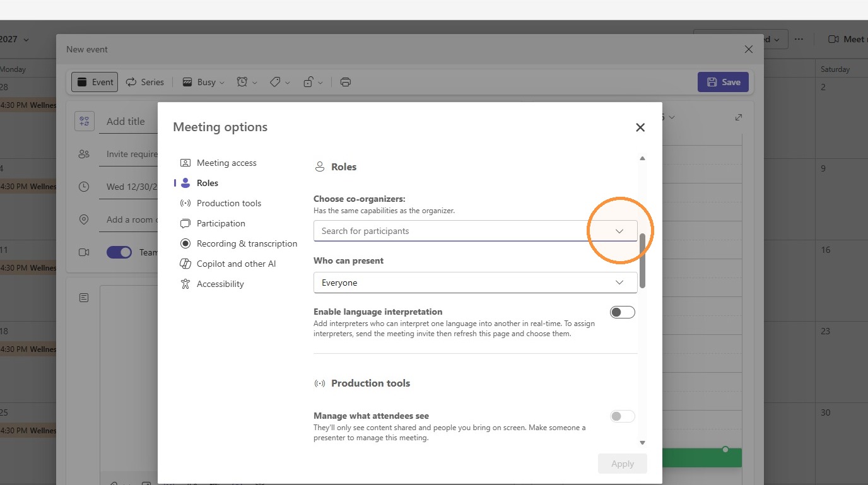868x485 pixels.
Task: Click the description notes icon
Action: pyautogui.click(x=84, y=297)
